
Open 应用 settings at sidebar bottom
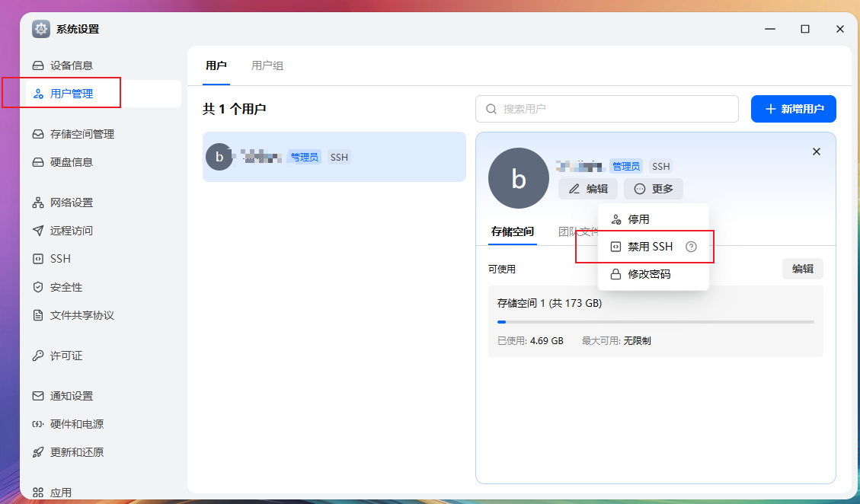point(52,493)
